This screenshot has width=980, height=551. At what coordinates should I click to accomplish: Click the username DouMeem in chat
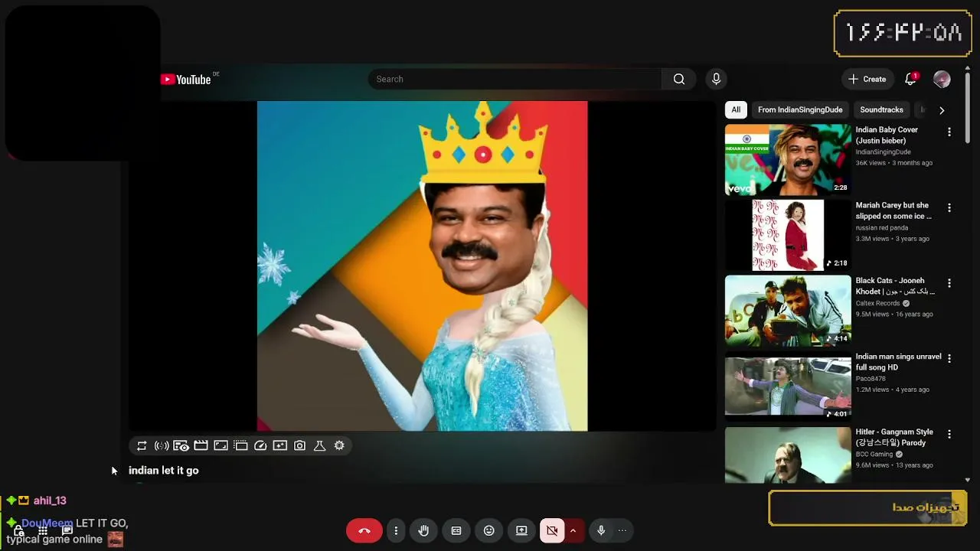pyautogui.click(x=47, y=523)
